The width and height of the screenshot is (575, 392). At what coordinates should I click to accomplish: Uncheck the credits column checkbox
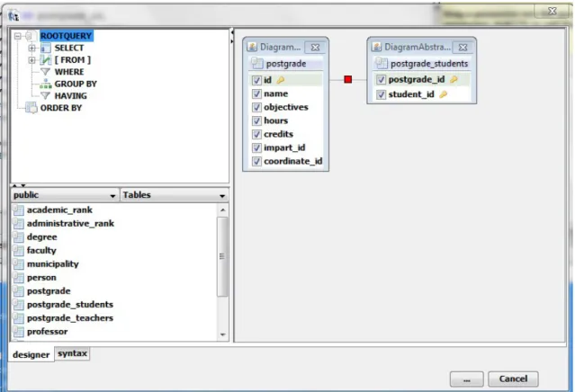click(256, 135)
